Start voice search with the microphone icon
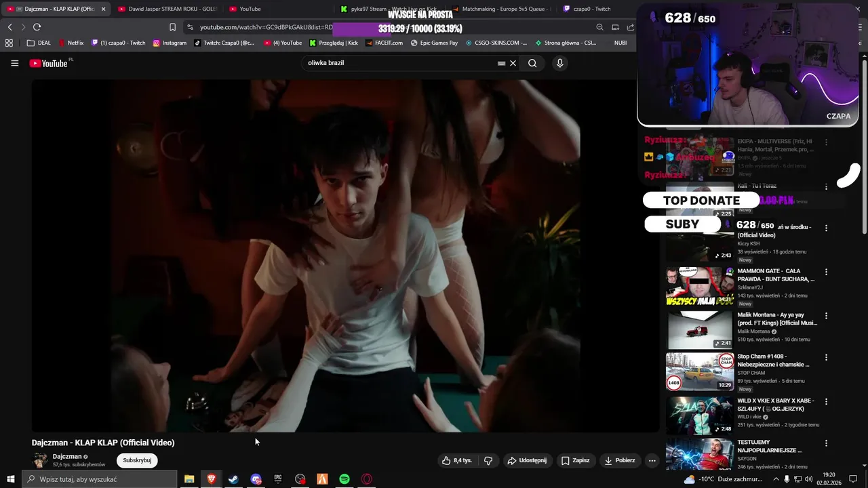868x488 pixels. coord(559,63)
